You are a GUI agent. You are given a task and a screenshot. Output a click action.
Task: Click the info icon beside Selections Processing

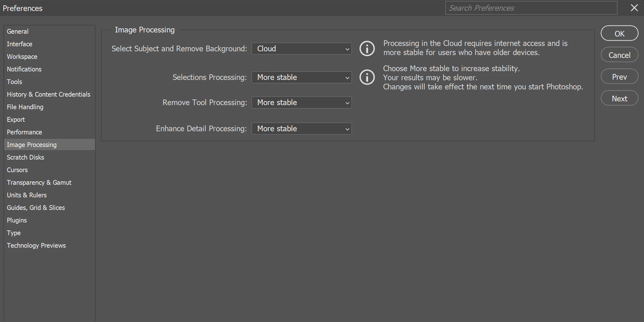(367, 77)
